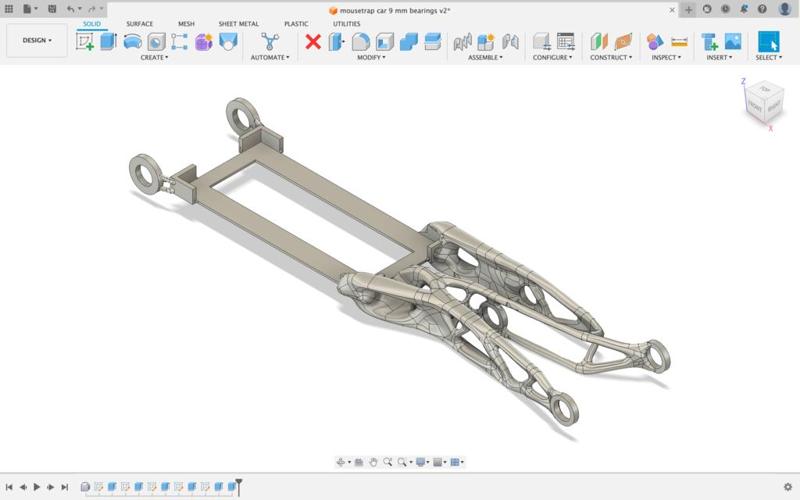Select the Press Pull tool
This screenshot has width=800, height=500.
pyautogui.click(x=336, y=42)
